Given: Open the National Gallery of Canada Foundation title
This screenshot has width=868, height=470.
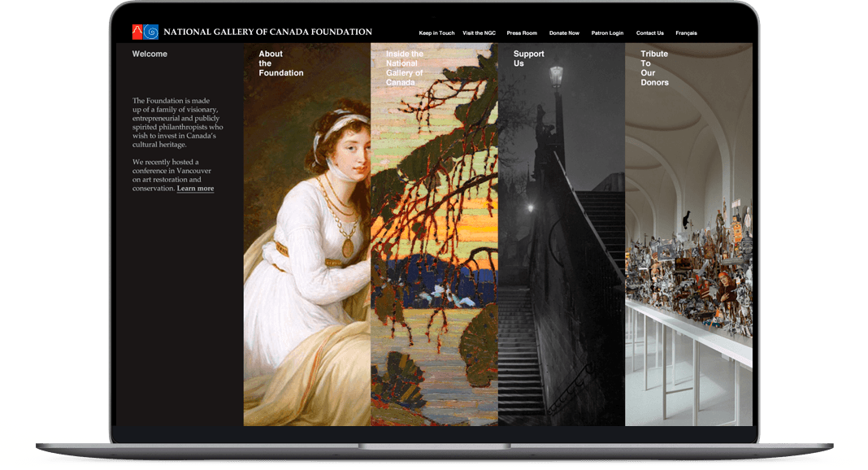Looking at the screenshot, I should click(x=268, y=32).
